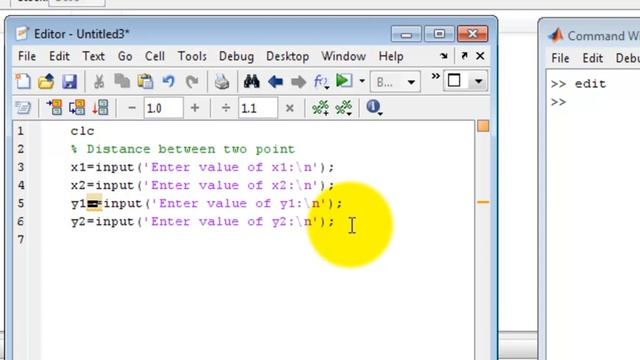Open the Desktop menu
640x360 pixels.
(287, 56)
